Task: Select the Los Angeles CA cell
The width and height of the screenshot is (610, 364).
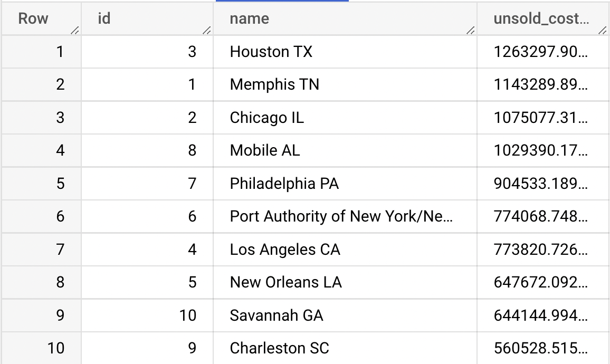Action: click(x=285, y=250)
